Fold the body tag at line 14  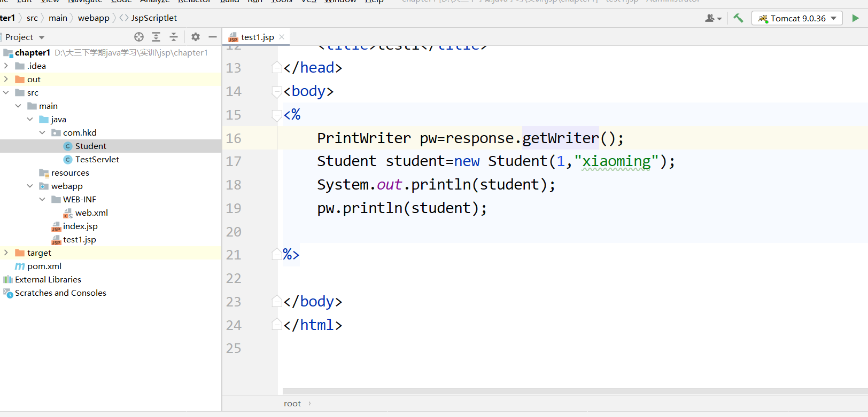[277, 91]
